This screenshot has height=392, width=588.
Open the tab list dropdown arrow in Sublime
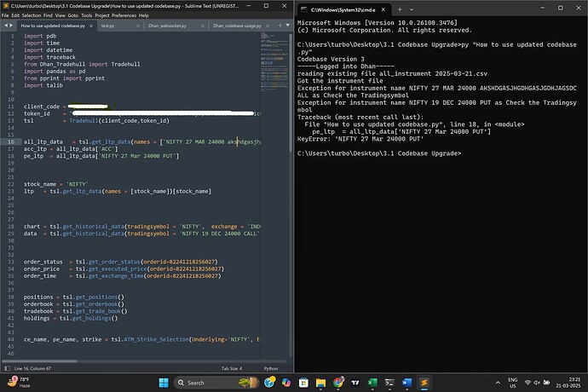[288, 26]
